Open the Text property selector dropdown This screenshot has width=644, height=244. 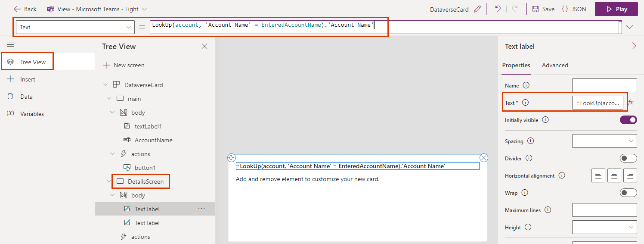(x=76, y=27)
